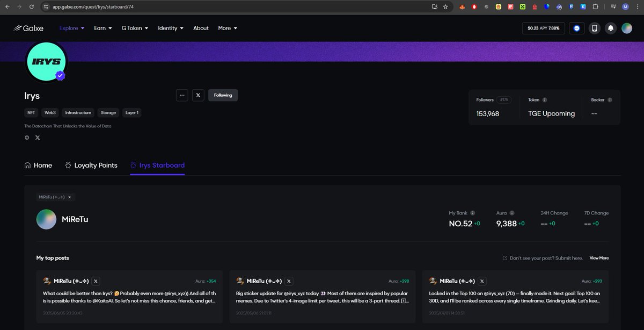
Task: Open the Chrome profile M avatar
Action: pyautogui.click(x=625, y=6)
